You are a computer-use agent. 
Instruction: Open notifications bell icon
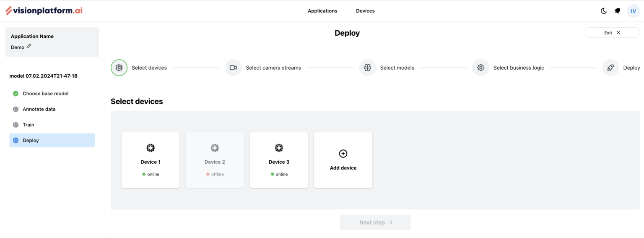pos(617,11)
